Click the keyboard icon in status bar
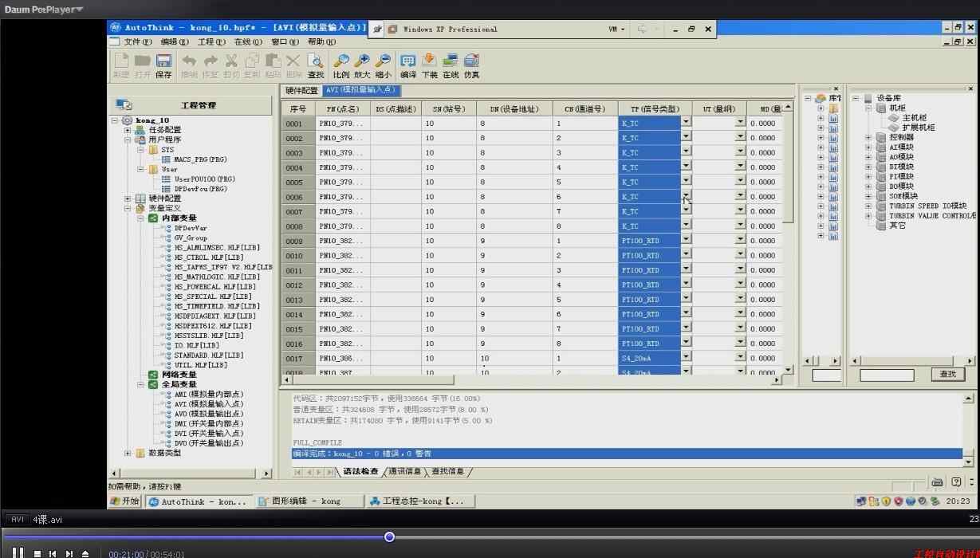Image resolution: width=980 pixels, height=558 pixels. click(x=937, y=482)
